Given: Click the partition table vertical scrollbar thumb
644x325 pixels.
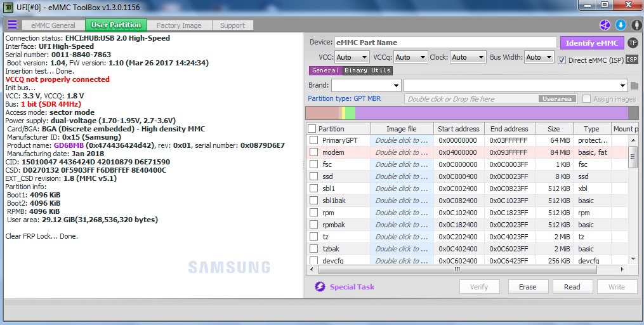Looking at the screenshot, I should point(633,157).
